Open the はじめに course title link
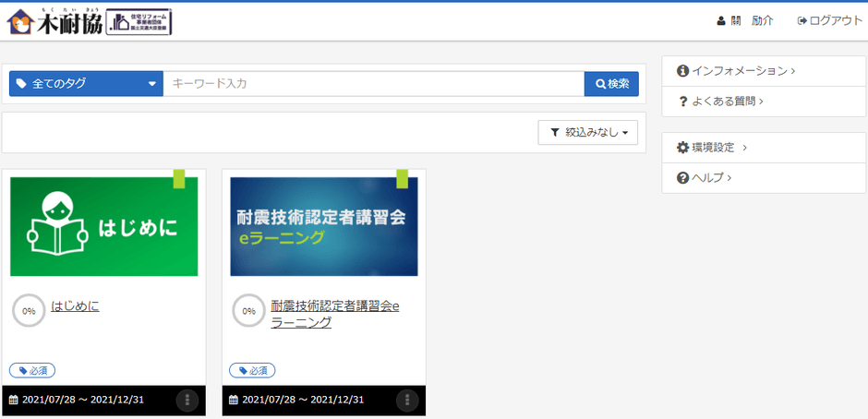The image size is (868, 419). point(75,305)
